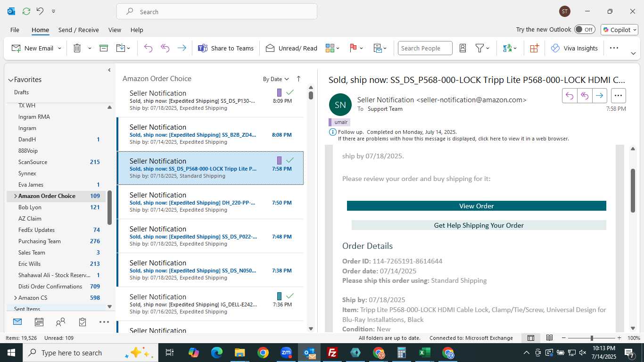Expand the Amazon CS folder
The height and width of the screenshot is (362, 644).
point(15,298)
